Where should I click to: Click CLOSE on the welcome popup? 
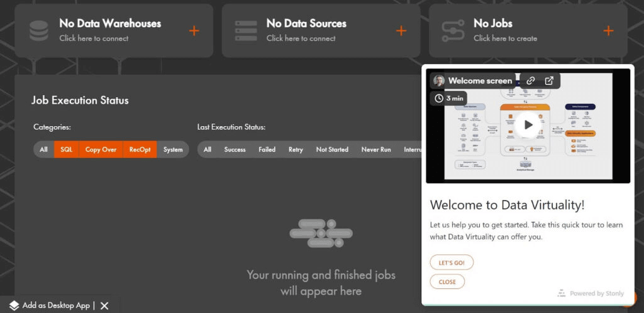click(x=447, y=282)
